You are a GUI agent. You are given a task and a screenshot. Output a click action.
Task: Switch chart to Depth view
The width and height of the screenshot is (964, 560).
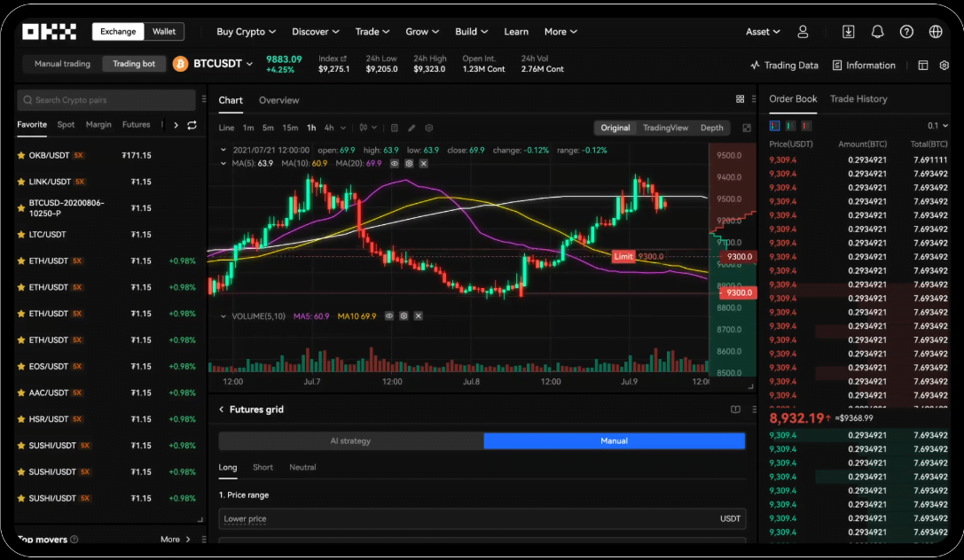click(x=712, y=128)
